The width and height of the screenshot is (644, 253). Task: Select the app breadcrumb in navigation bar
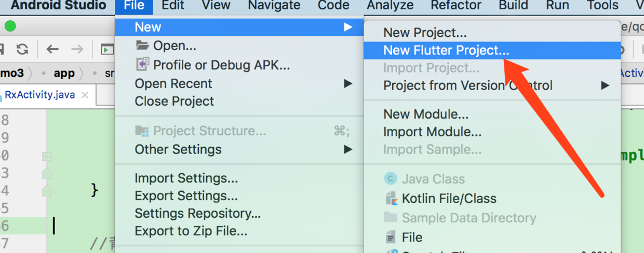point(64,73)
